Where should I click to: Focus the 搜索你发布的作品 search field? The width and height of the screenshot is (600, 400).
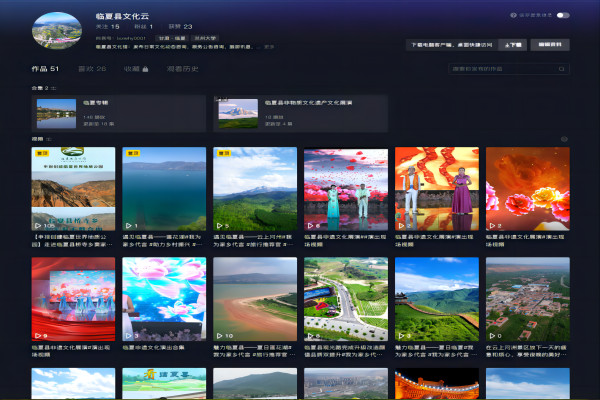tap(500, 69)
